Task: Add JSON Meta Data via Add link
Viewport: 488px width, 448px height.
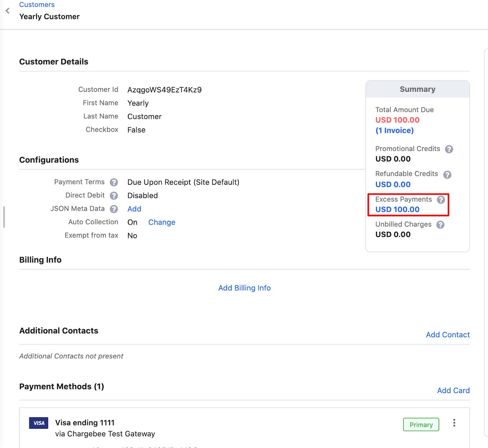Action: point(134,209)
